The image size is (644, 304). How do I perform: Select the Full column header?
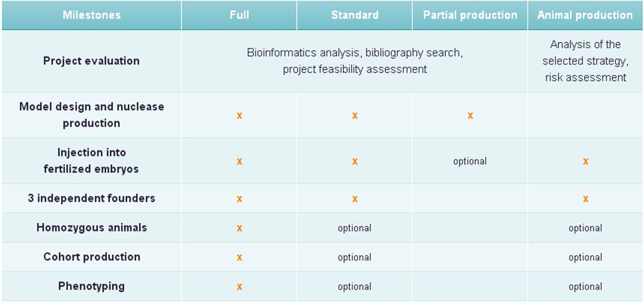pos(239,15)
